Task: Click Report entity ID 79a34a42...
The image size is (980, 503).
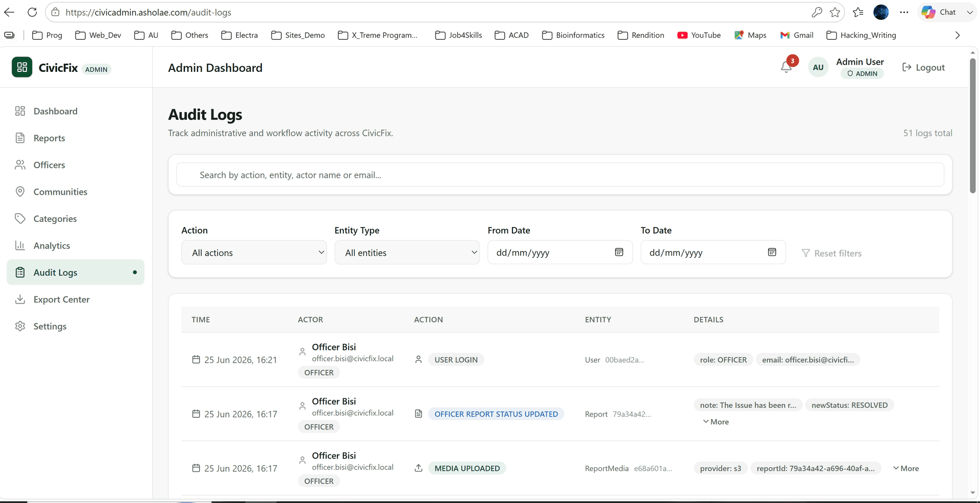Action: coord(632,414)
